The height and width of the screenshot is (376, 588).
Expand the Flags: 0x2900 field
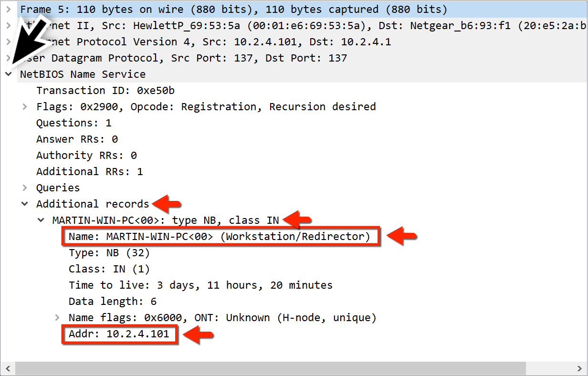25,107
